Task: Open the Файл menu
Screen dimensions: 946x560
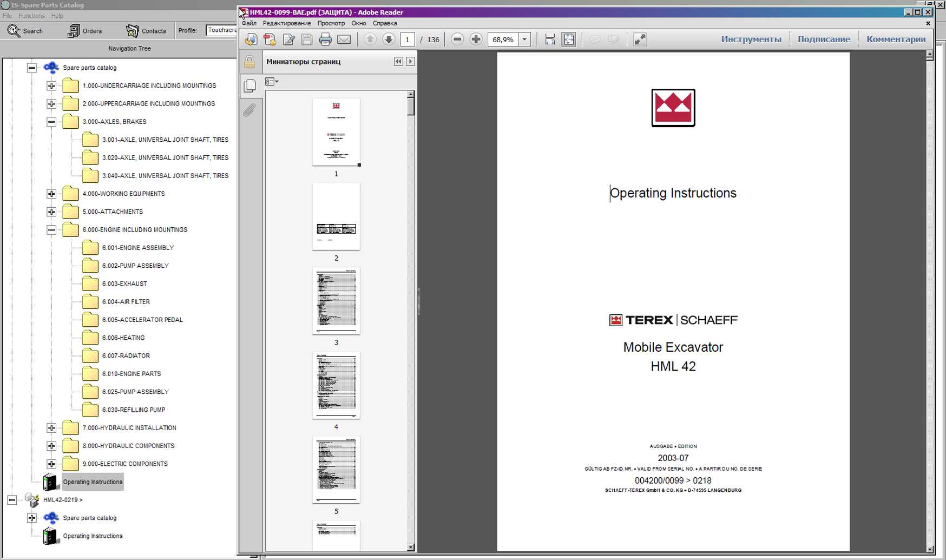Action: click(x=249, y=23)
